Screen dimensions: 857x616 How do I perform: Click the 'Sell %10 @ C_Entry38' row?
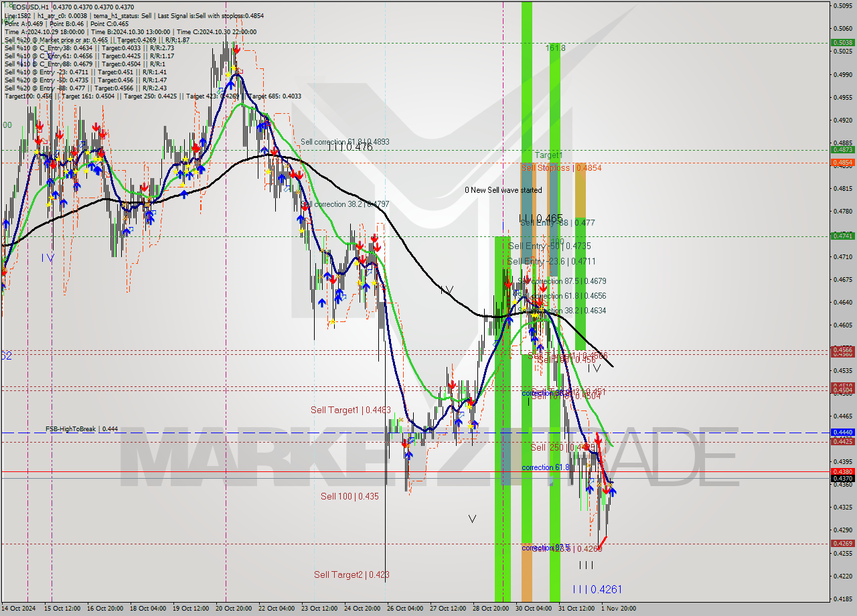pyautogui.click(x=89, y=48)
